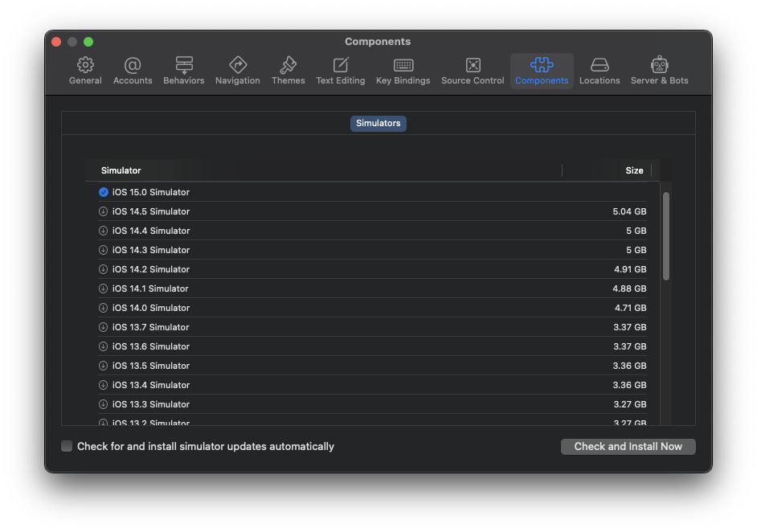Select the iOS 13.4 Simulator row text
The image size is (757, 532).
click(x=150, y=385)
